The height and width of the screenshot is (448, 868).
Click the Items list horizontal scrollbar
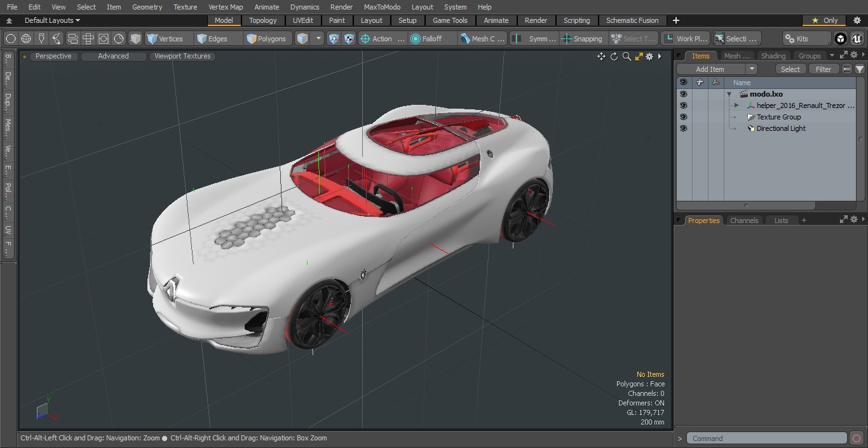point(746,206)
